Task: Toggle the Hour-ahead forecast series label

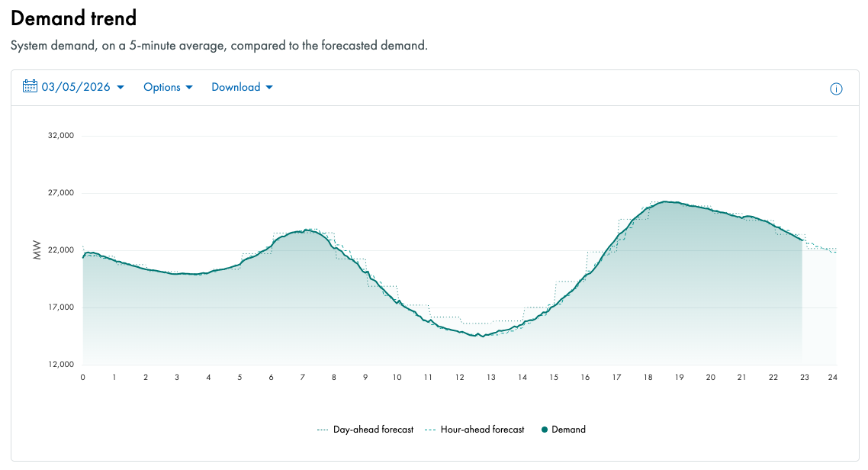Action: click(x=482, y=430)
